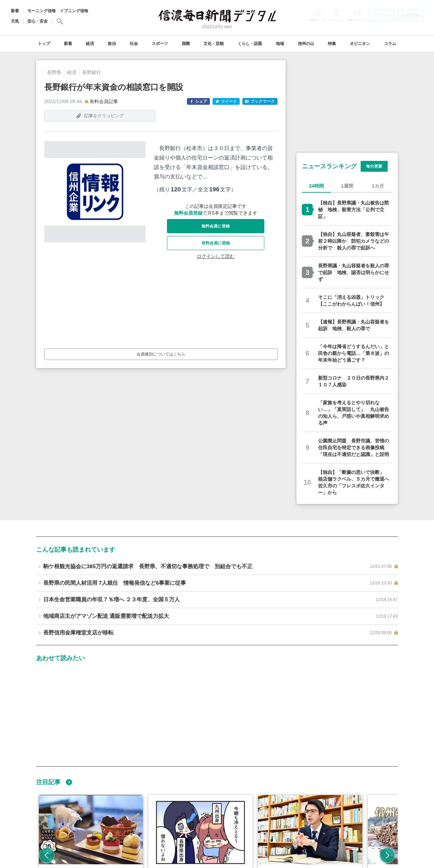The width and height of the screenshot is (434, 868).
Task: Open ranking item 4 「消える凶器」トリック
Action: 347,300
